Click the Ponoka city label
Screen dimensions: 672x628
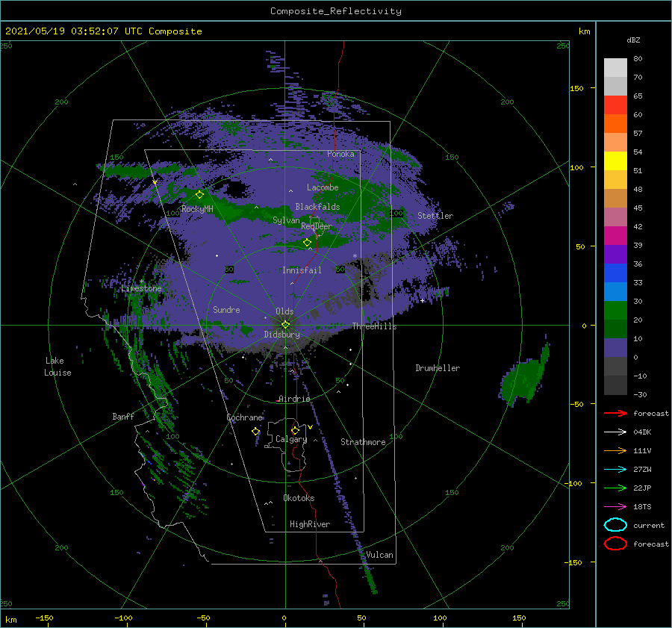point(340,154)
